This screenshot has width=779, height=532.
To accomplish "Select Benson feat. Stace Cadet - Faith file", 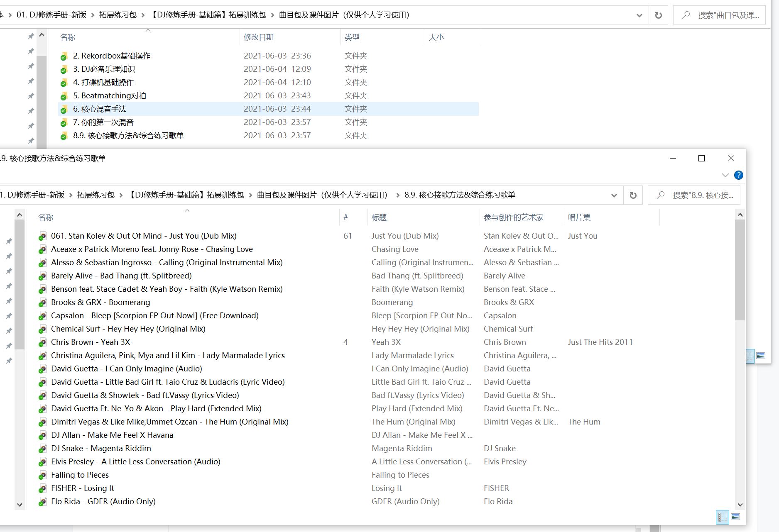I will (167, 289).
